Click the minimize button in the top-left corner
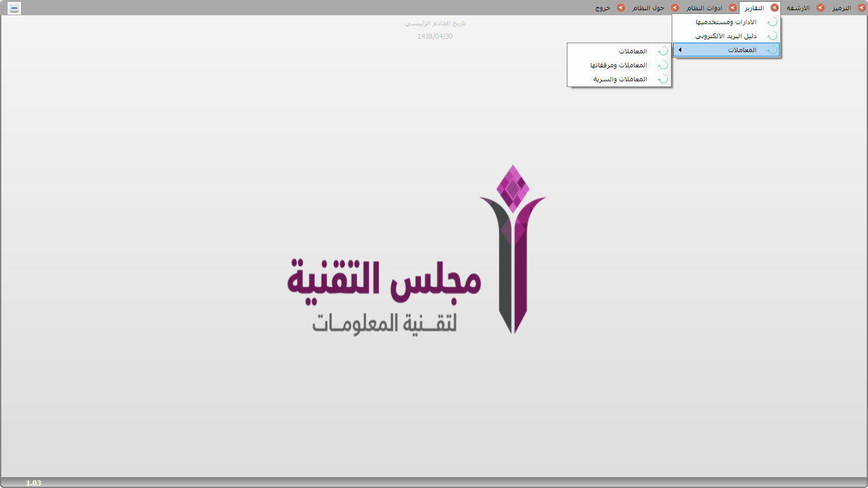This screenshot has height=488, width=868. 15,8
